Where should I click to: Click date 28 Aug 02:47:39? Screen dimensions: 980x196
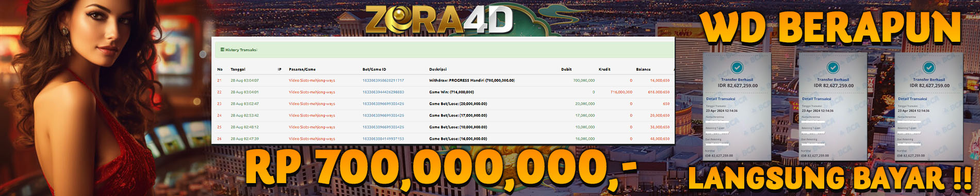244,139
